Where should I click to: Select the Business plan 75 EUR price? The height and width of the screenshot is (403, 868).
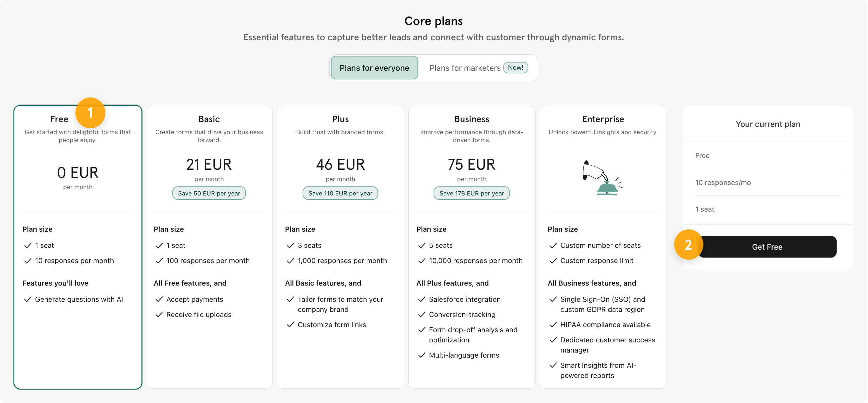(x=471, y=164)
